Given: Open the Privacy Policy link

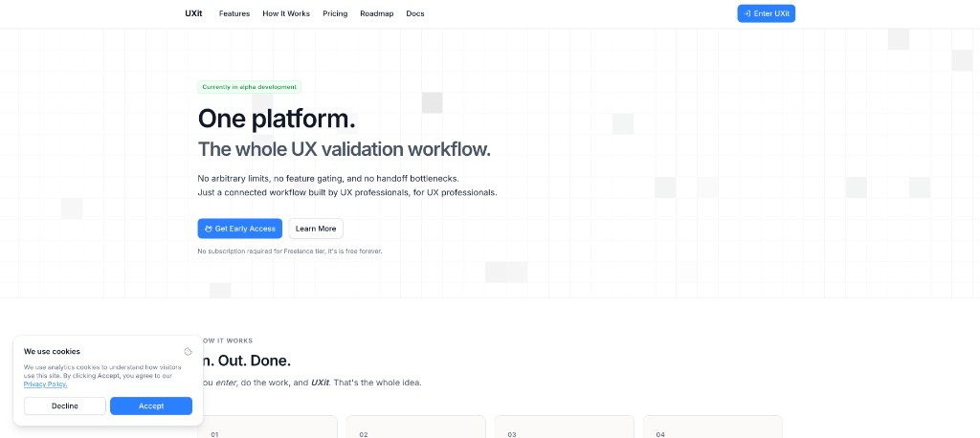Looking at the screenshot, I should (x=45, y=384).
